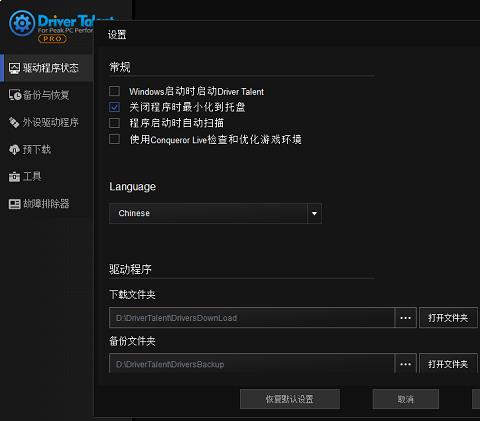Screen dimensions: 480x421
Task: Click the Chinese language combo box
Action: point(215,213)
